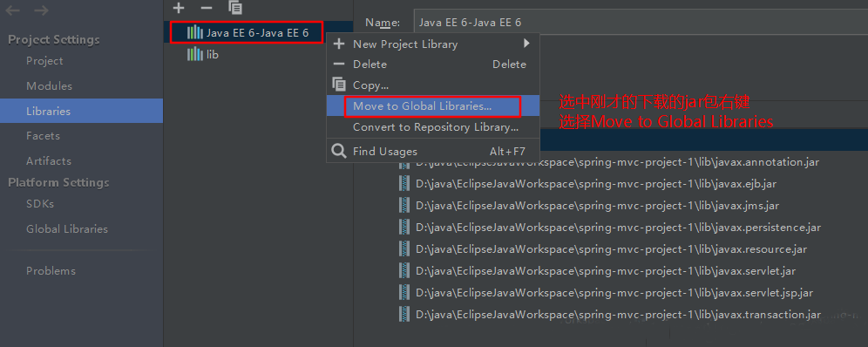Choose Copy... from context menu
868x347 pixels.
coord(433,85)
